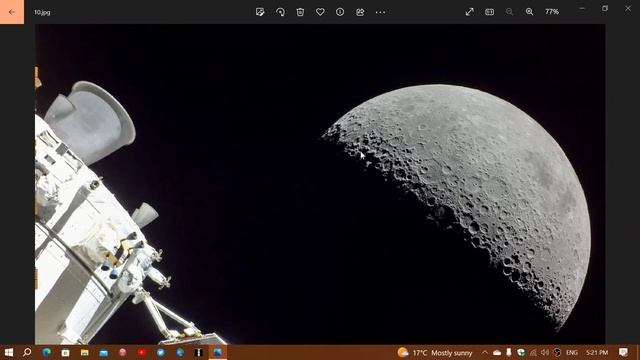Show hidden system tray icons
This screenshot has width=640, height=360.
(484, 352)
